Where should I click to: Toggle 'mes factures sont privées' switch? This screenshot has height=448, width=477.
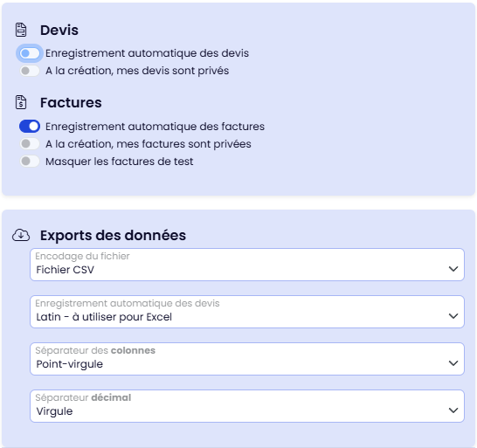click(30, 143)
